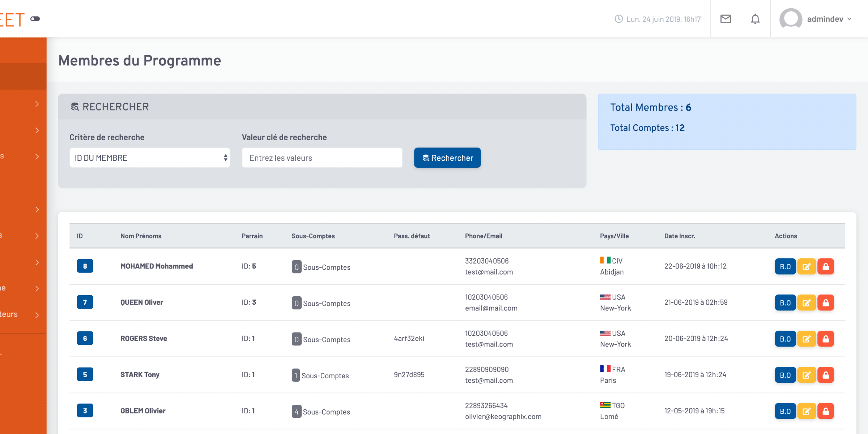Click the Rechercher button
The width and height of the screenshot is (868, 434).
(x=447, y=158)
